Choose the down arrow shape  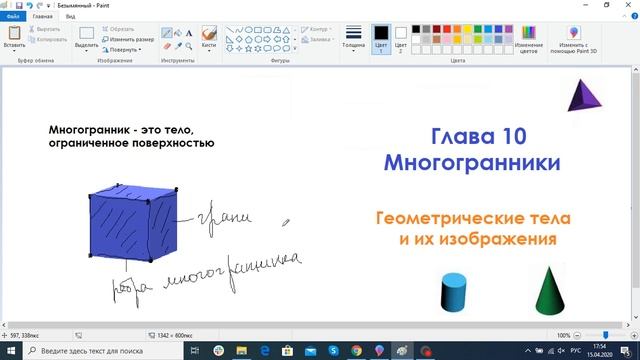(x=230, y=49)
